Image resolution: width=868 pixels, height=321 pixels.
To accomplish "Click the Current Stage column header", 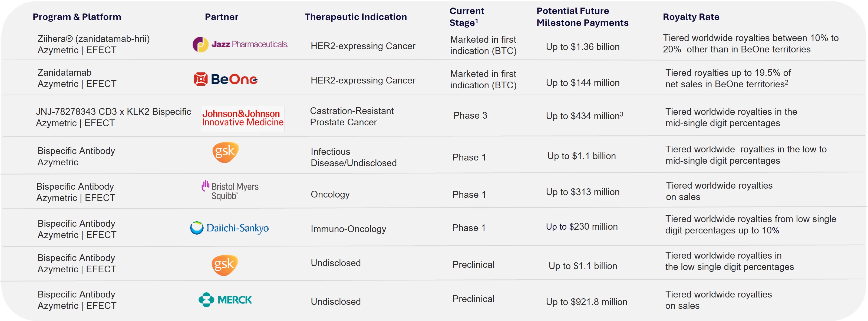I will coord(467,17).
